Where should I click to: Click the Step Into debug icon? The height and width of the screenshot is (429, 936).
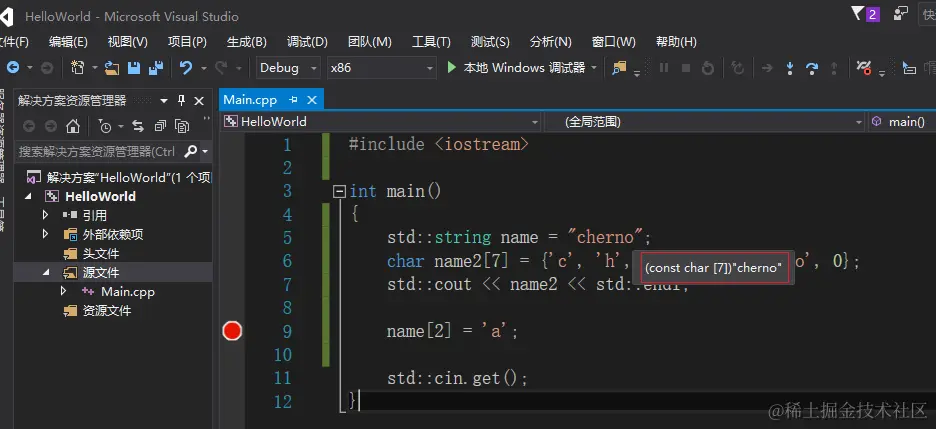[790, 68]
